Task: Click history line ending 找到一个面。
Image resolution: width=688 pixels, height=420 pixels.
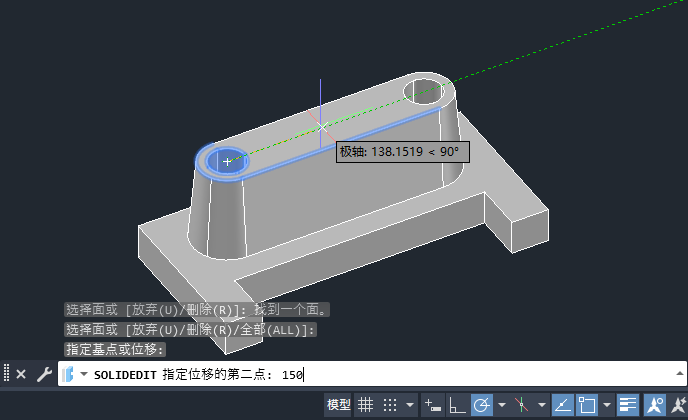Action: point(197,309)
